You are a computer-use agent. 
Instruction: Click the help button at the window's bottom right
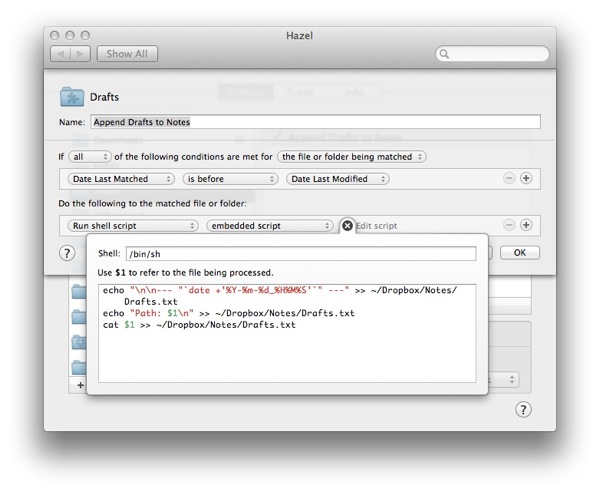pos(523,409)
